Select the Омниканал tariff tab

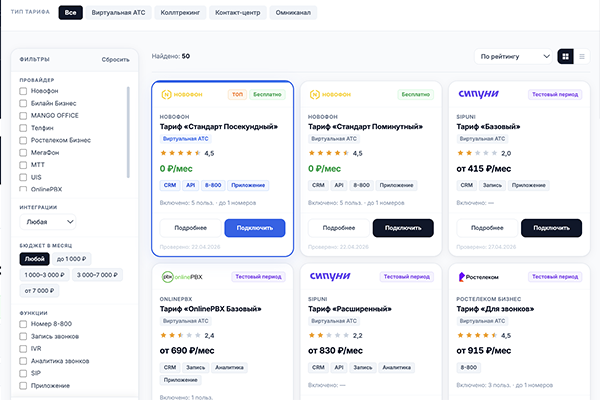click(293, 13)
